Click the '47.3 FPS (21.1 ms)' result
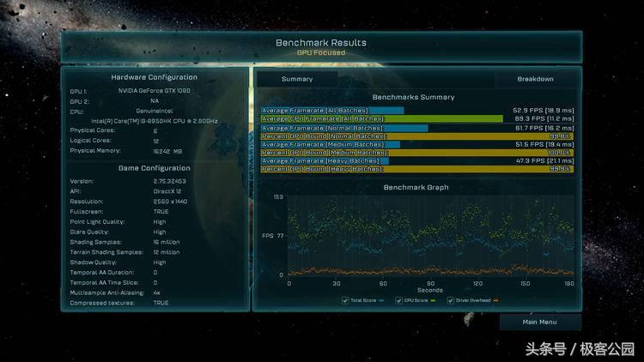644x362 pixels. (545, 161)
